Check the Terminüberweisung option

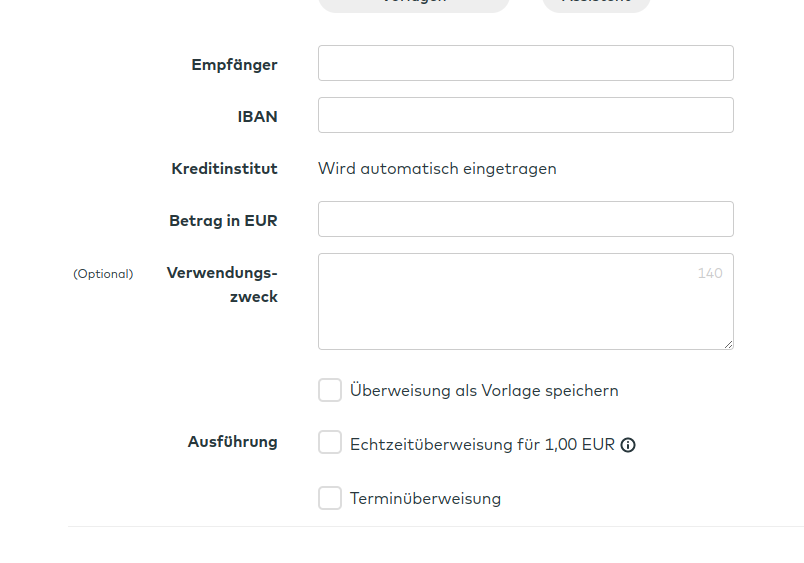(x=330, y=498)
